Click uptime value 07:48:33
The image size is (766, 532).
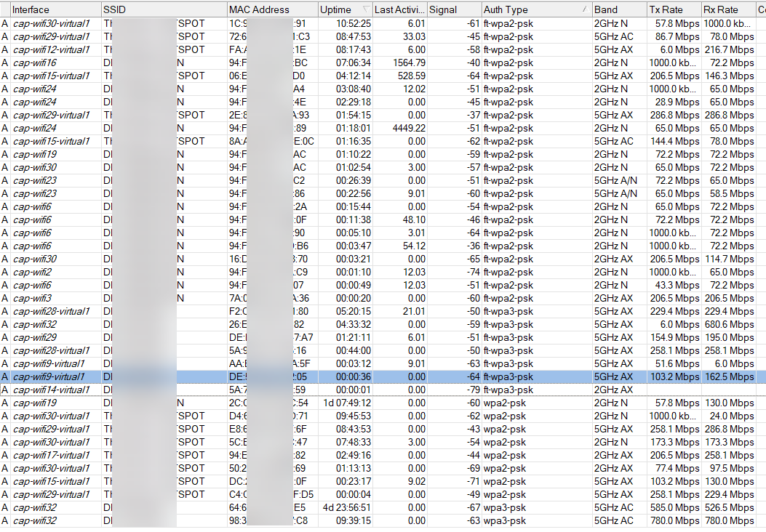point(354,442)
